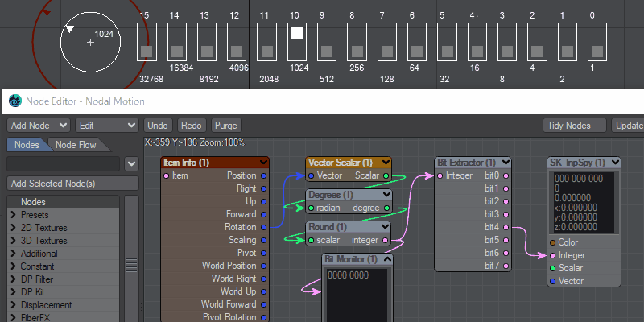Screen dimensions: 644x322
Task: Switch to the Node Flow tab
Action: pyautogui.click(x=75, y=145)
